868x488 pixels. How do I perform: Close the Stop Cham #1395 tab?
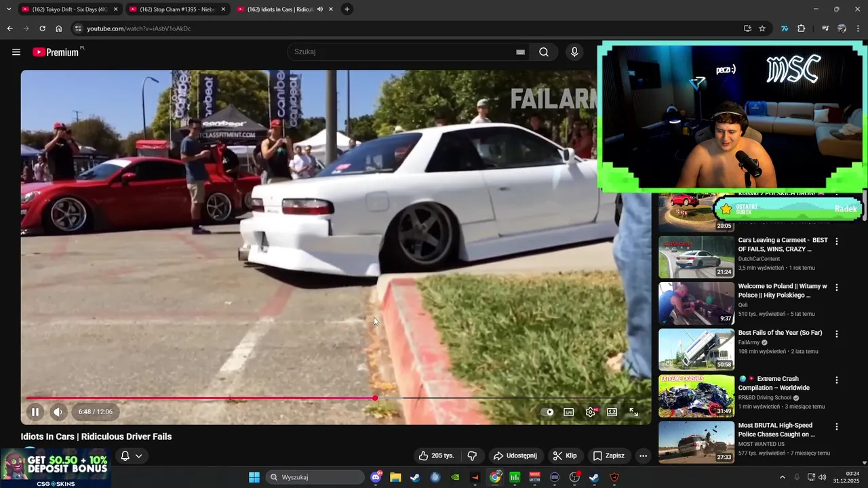[223, 9]
